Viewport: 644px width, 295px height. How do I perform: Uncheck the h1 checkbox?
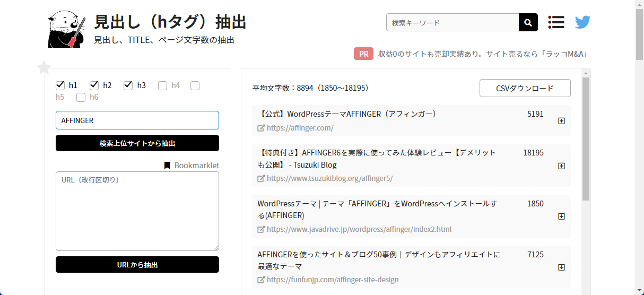(x=60, y=85)
